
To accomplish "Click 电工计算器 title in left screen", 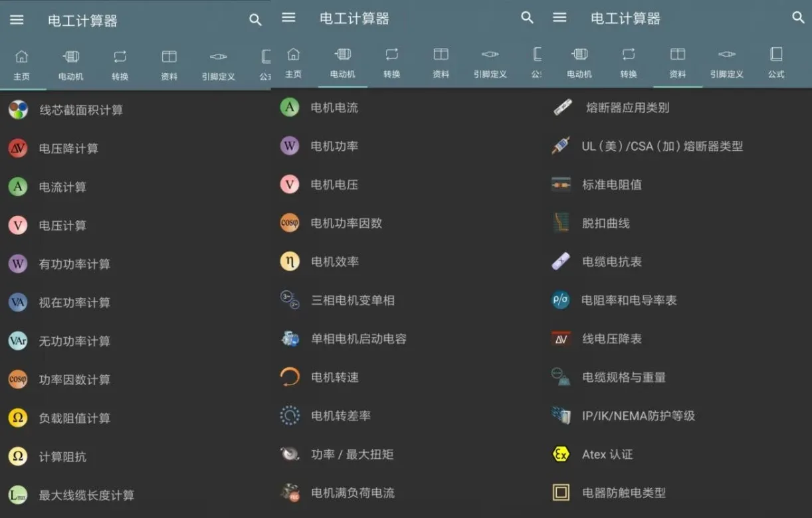I will point(82,21).
